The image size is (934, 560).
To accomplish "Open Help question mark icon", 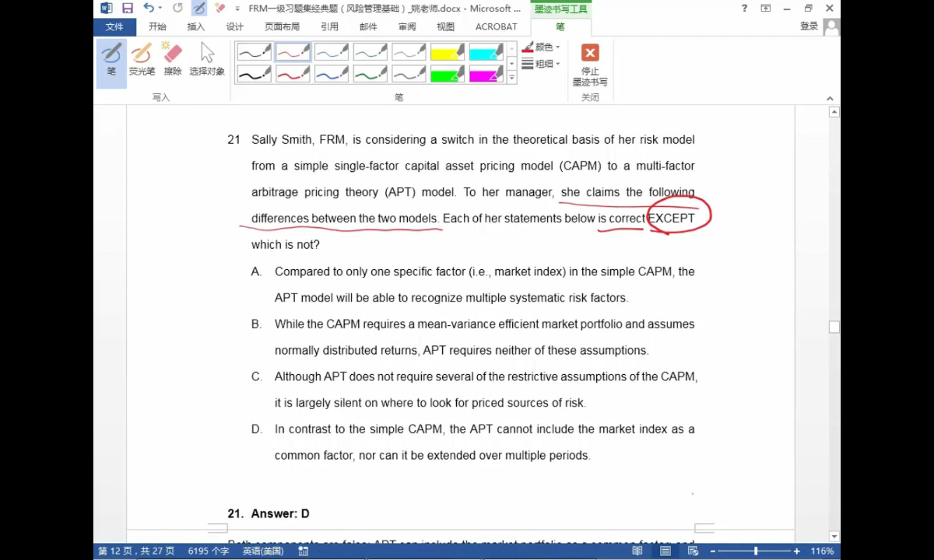I will (744, 8).
